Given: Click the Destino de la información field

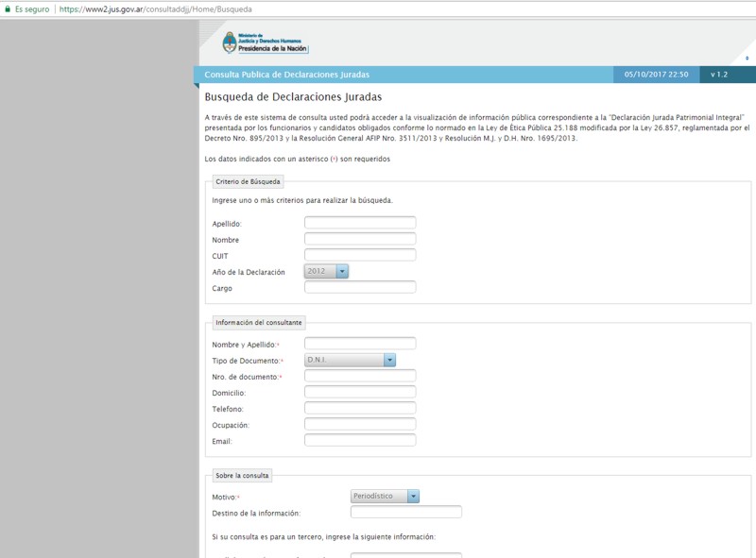Looking at the screenshot, I should coord(406,513).
